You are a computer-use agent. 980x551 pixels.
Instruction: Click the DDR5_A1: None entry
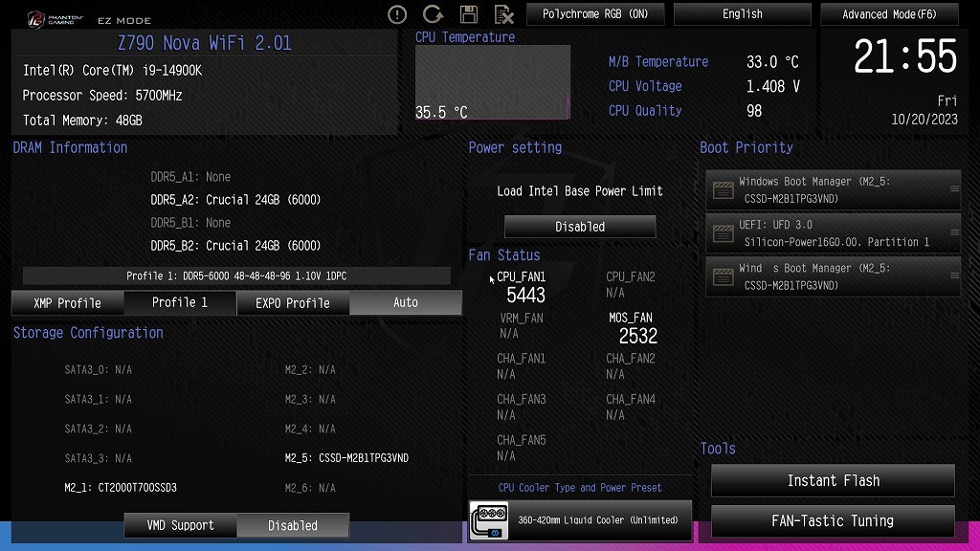(190, 177)
